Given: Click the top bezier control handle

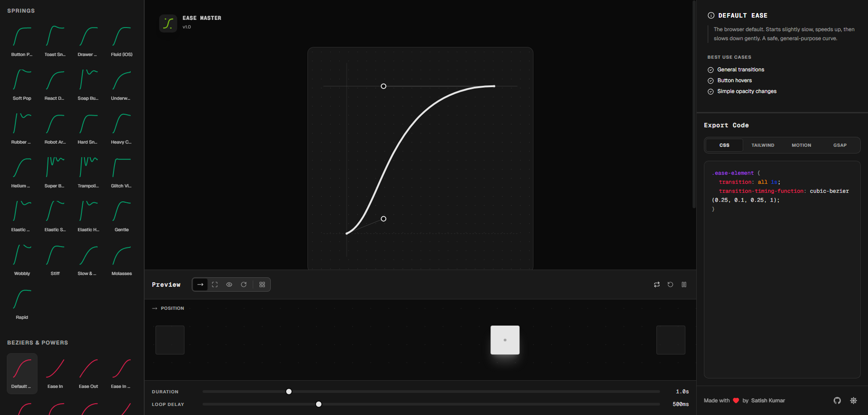Looking at the screenshot, I should [x=383, y=86].
